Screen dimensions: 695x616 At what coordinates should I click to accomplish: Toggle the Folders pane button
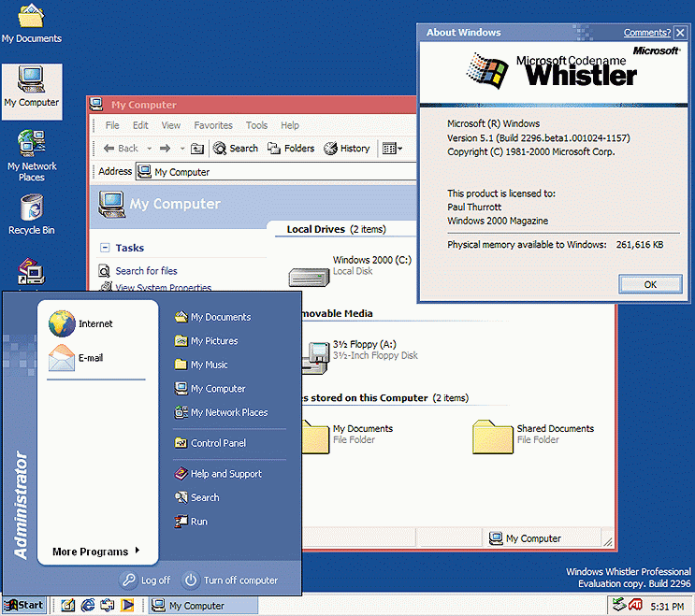point(291,149)
